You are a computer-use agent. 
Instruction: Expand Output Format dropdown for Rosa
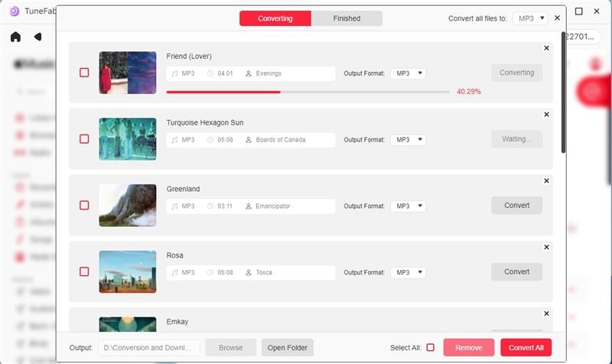408,272
